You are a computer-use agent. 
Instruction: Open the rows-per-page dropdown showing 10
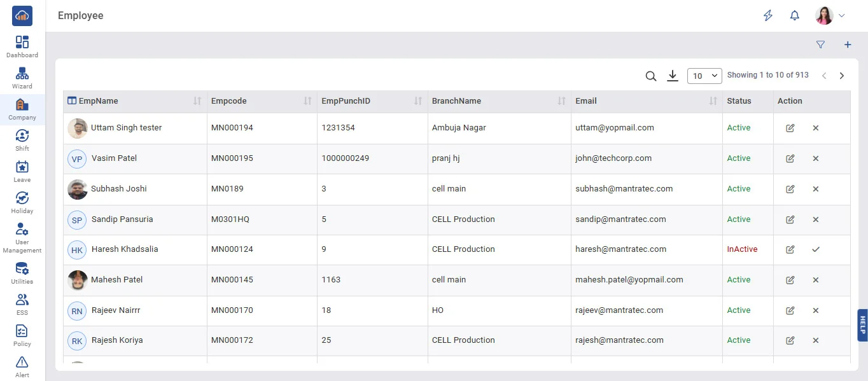click(x=704, y=76)
